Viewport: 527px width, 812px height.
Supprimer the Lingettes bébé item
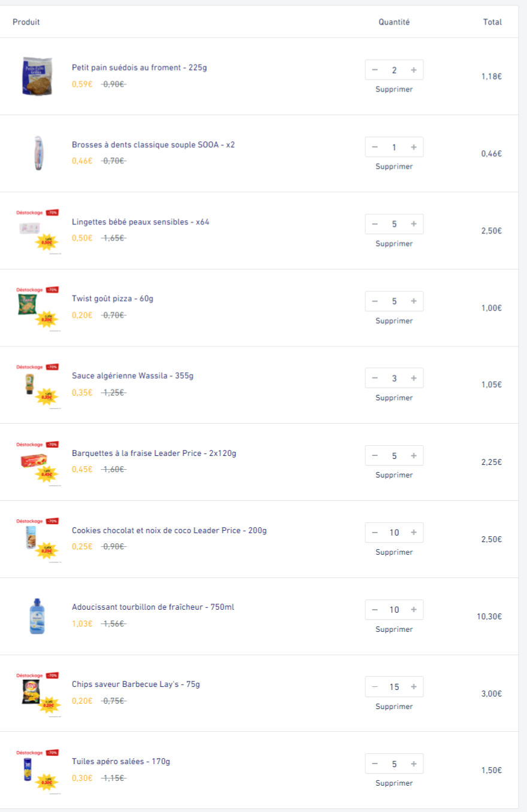(394, 244)
